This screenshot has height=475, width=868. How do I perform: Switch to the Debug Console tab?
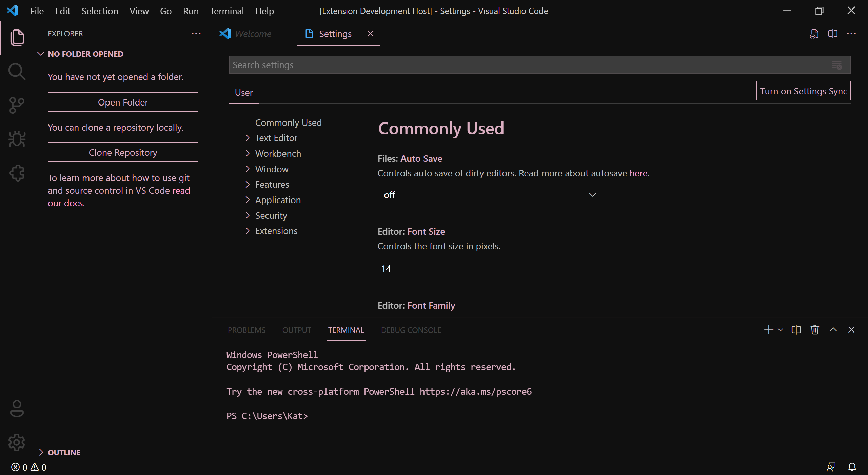click(x=411, y=330)
